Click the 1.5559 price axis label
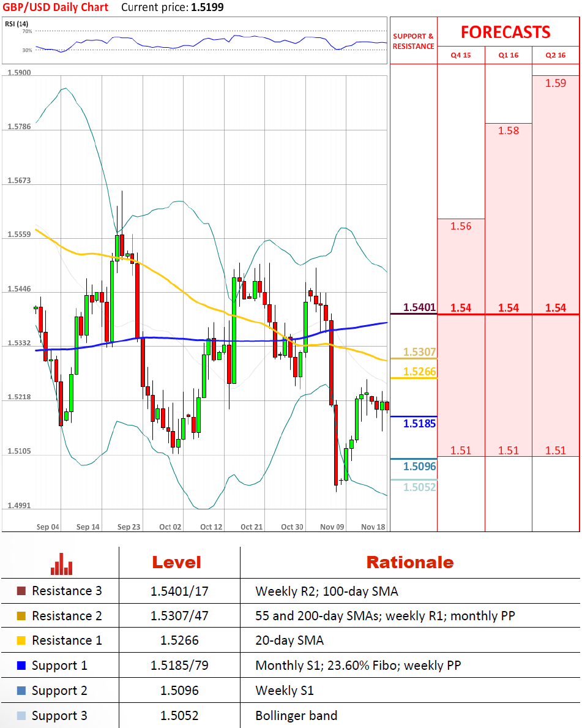Viewport: 582px width, 728px height. coord(19,235)
